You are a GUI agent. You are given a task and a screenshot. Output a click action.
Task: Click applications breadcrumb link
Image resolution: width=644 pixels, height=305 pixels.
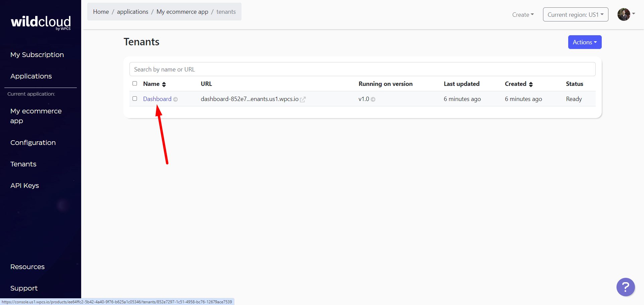tap(132, 12)
